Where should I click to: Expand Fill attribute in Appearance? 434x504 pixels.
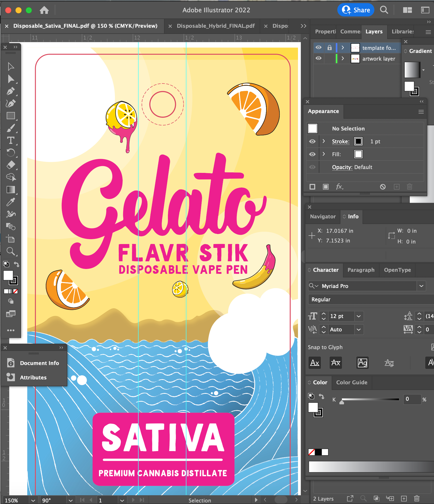(324, 154)
